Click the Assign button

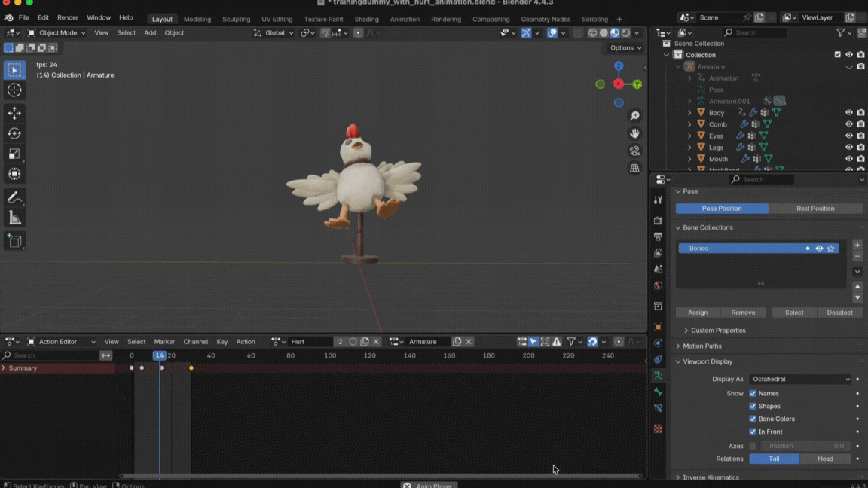(x=698, y=313)
